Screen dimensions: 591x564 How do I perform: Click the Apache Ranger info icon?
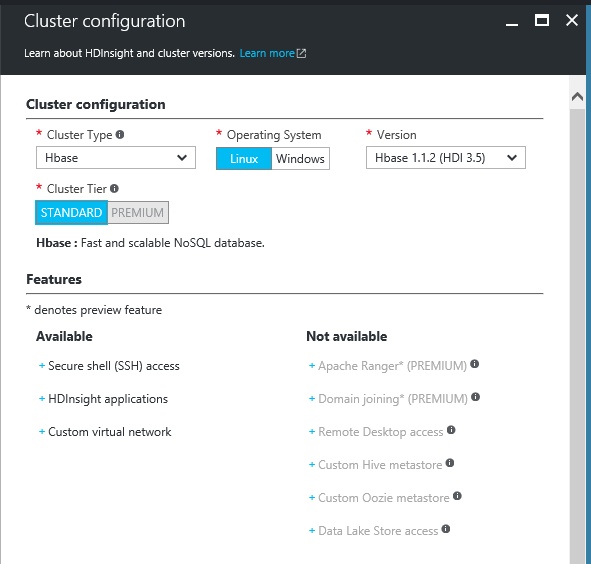coord(475,364)
